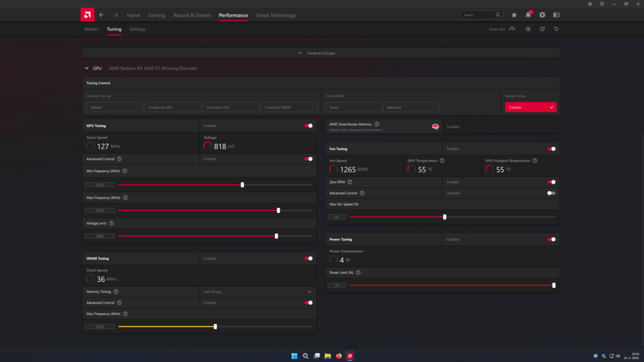Click help icon beside Min Frequency (MHz)

click(x=125, y=171)
